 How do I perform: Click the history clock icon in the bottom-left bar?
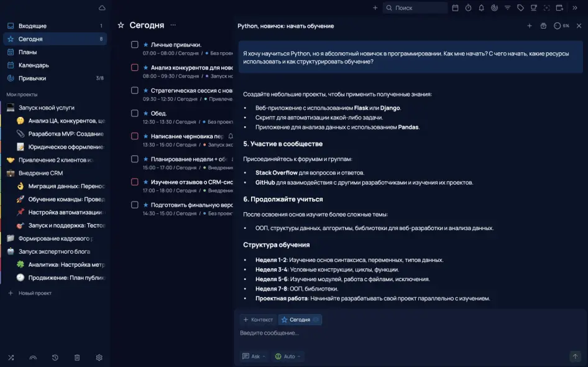55,358
